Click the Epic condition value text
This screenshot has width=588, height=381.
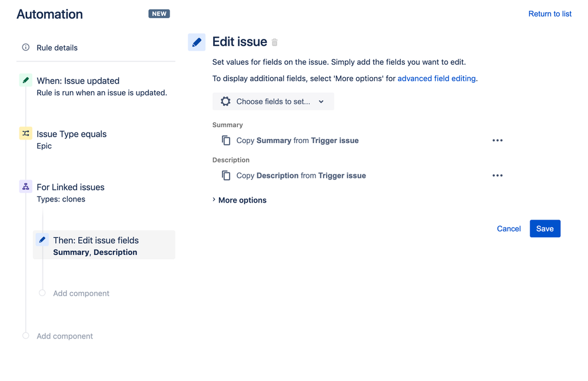pos(44,146)
